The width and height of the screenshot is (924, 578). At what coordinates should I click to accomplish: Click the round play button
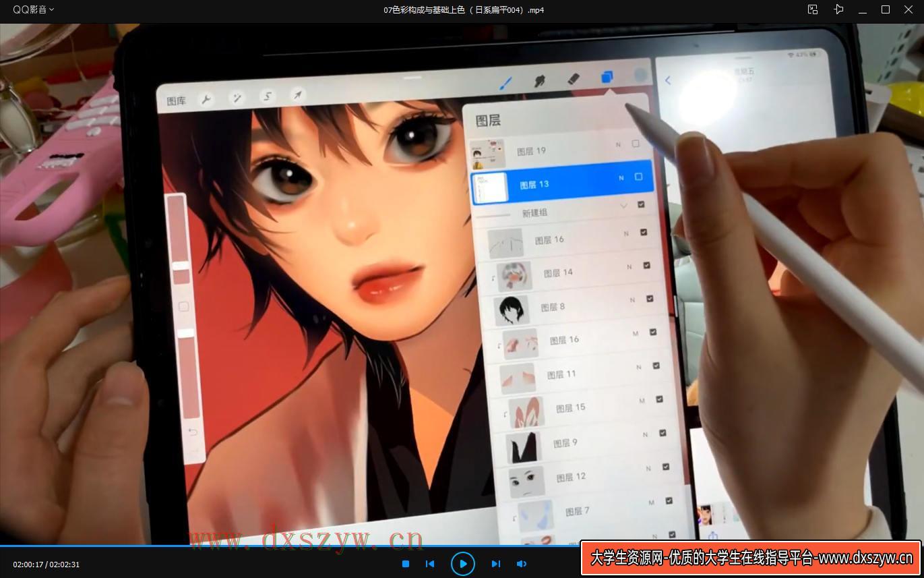(x=463, y=564)
